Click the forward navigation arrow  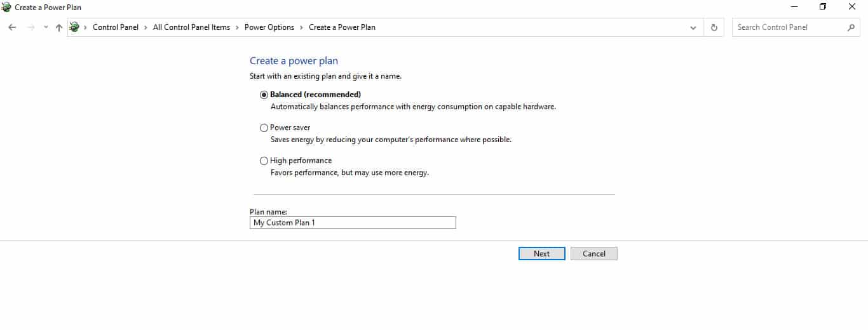(x=31, y=27)
